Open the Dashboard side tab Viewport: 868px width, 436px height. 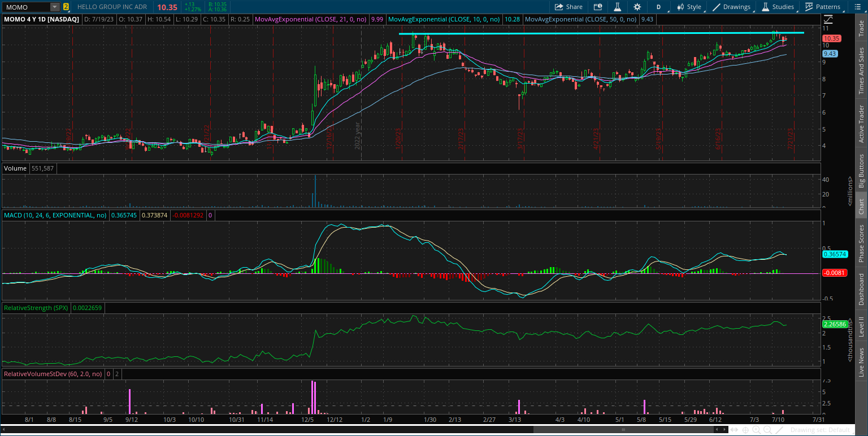(x=861, y=289)
